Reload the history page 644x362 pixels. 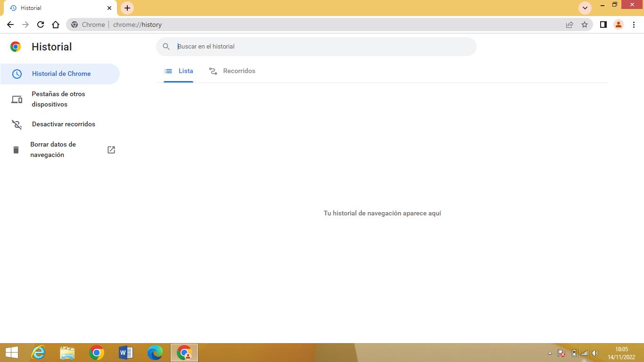41,25
